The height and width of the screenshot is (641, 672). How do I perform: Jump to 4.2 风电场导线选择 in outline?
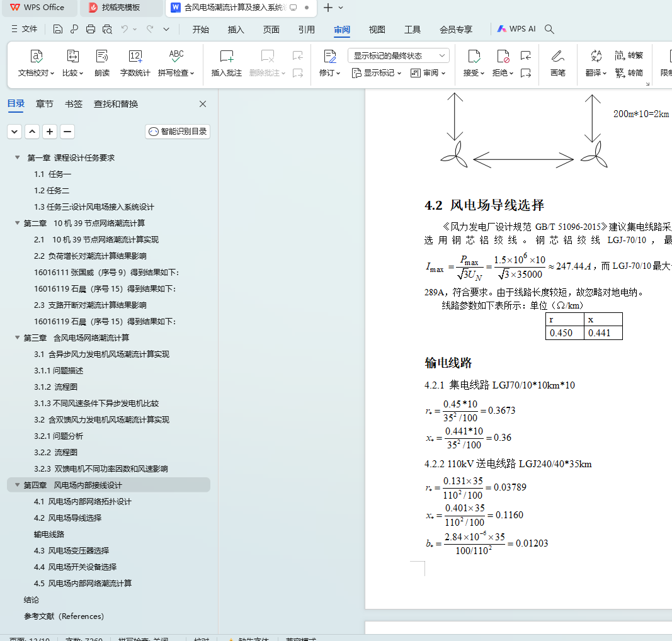coord(68,518)
